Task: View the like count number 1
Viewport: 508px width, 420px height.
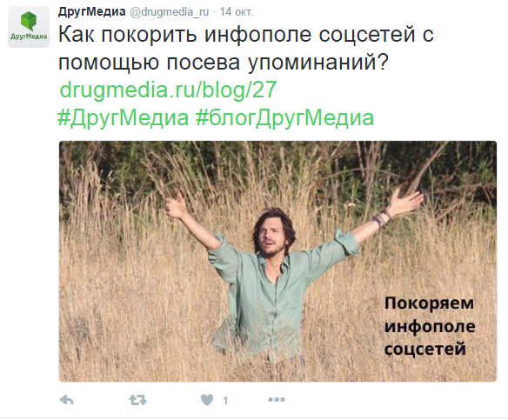Action: 225,401
